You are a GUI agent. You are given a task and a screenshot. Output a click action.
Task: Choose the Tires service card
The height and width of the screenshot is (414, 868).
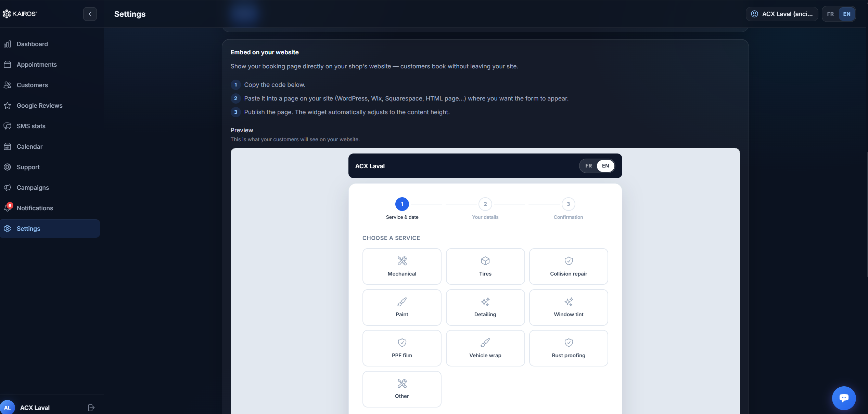point(485,266)
